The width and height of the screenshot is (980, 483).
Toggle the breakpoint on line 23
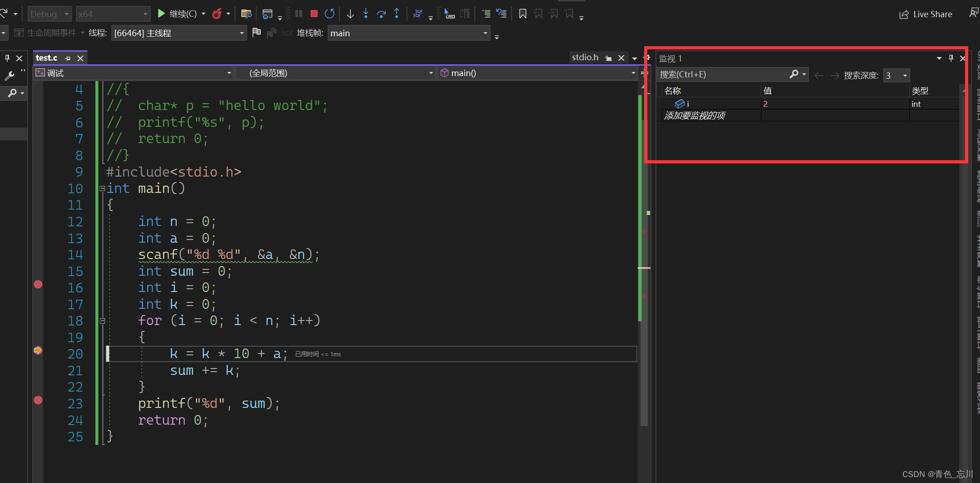click(38, 400)
